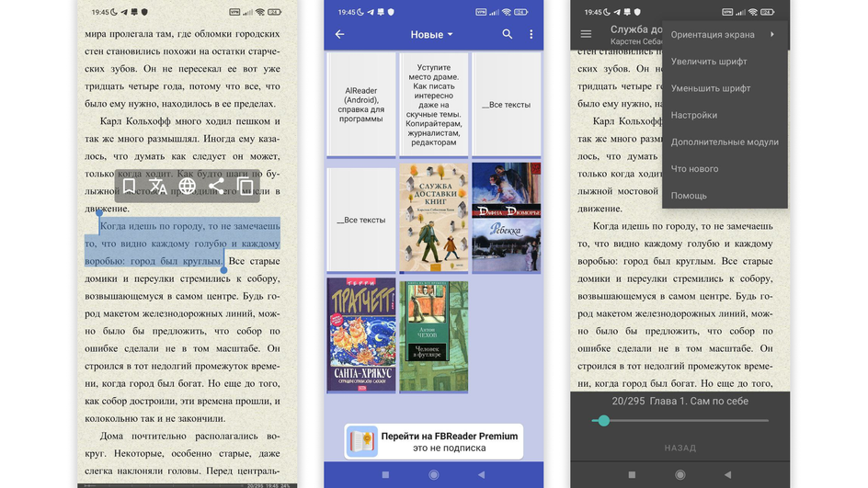868x488 pixels.
Task: Open Дополнительные модули menu entry
Action: 725,142
